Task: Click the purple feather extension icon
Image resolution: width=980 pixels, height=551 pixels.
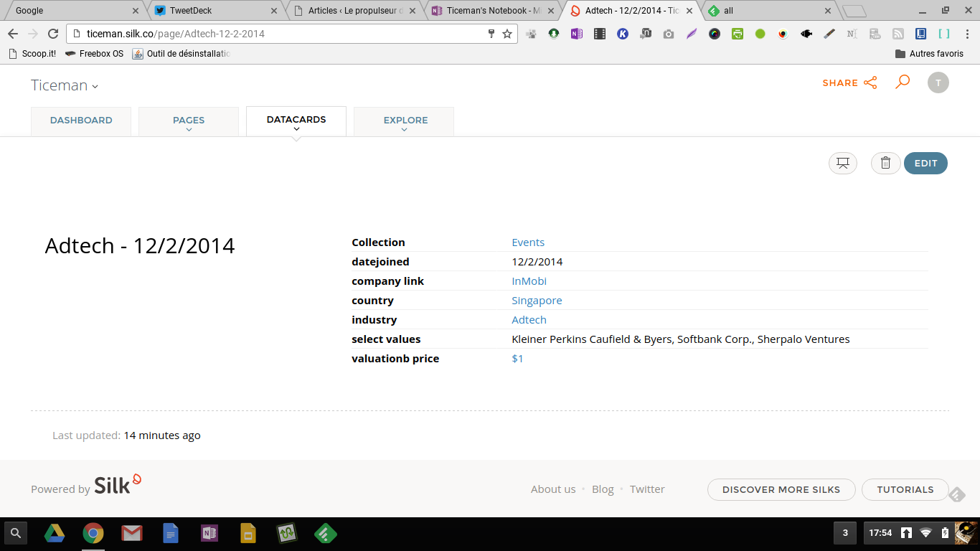Action: pos(692,34)
